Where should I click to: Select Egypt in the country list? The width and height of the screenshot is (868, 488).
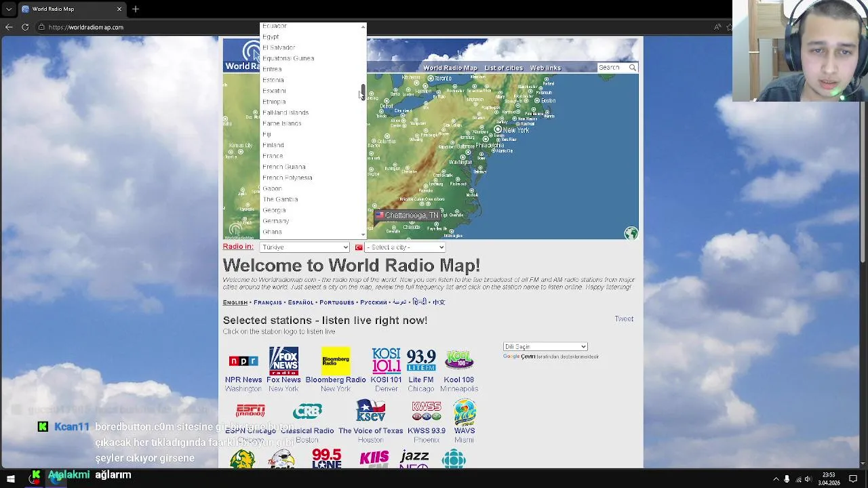tap(271, 37)
